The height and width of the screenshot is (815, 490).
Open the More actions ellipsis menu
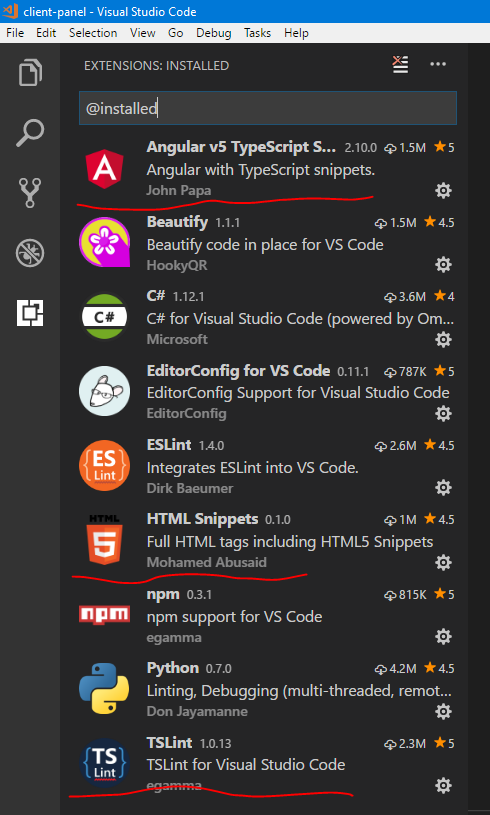pos(438,64)
